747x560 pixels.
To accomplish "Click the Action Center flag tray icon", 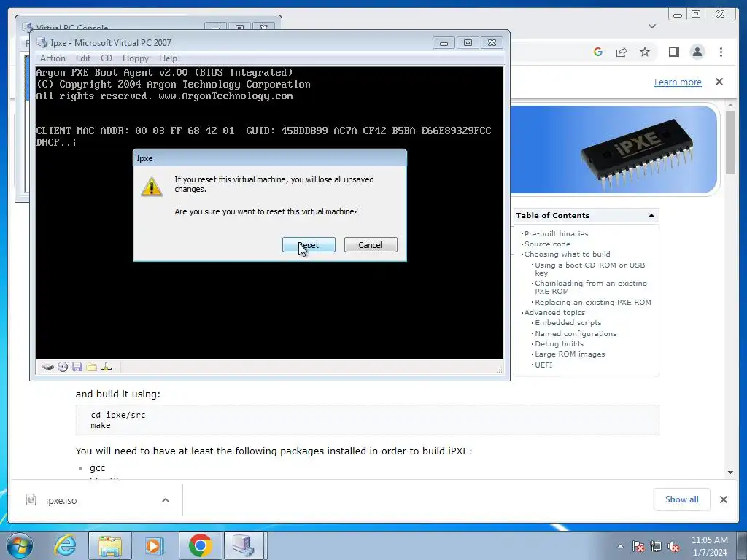I will (x=638, y=546).
